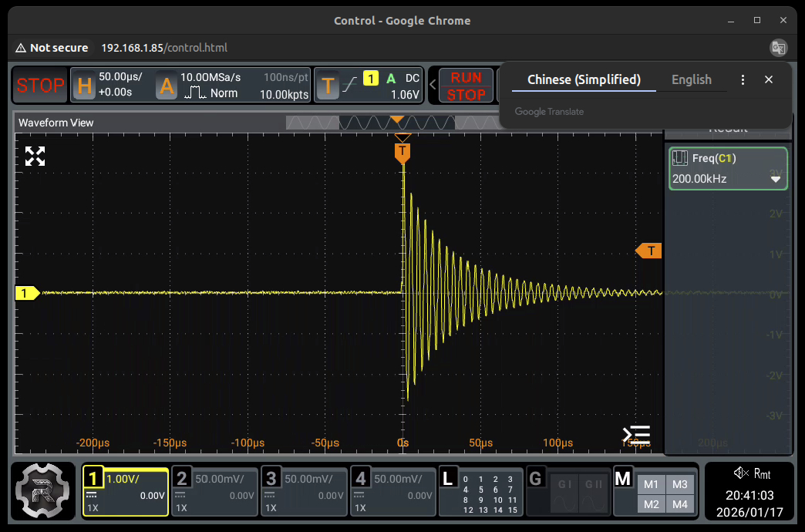Screen dimensions: 805x532
Task: Enable channel 2
Action: pyautogui.click(x=182, y=478)
